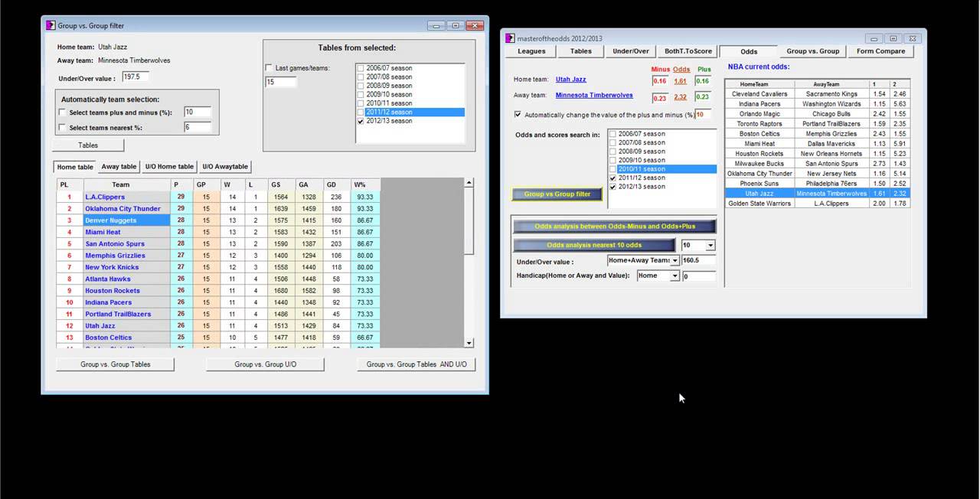Uncheck 2012/13 season in Tables from selected list

[361, 121]
